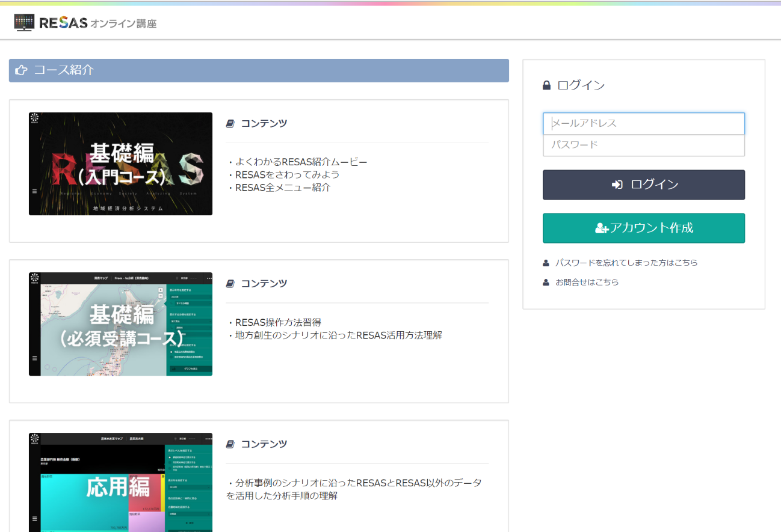The width and height of the screenshot is (781, 532).
Task: Open the パスワードを忘れてしまった方はこちら link
Action: click(x=626, y=263)
